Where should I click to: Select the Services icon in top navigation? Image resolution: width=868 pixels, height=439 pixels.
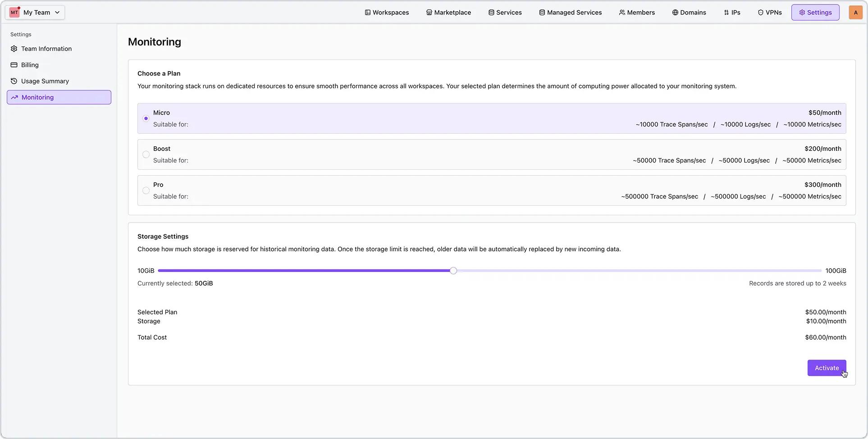pos(490,12)
